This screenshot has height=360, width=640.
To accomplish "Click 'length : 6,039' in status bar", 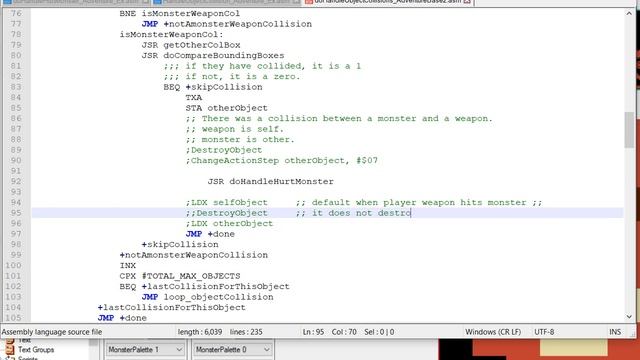I will (x=200, y=332).
